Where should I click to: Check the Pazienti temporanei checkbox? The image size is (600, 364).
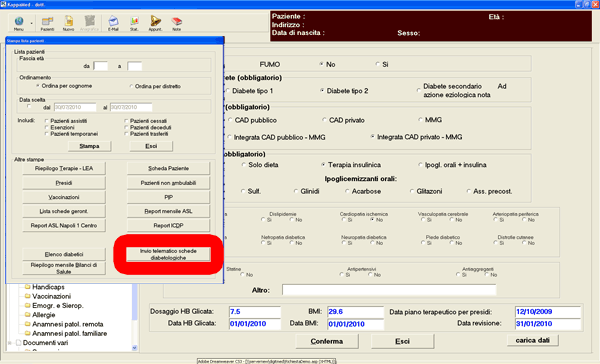47,134
